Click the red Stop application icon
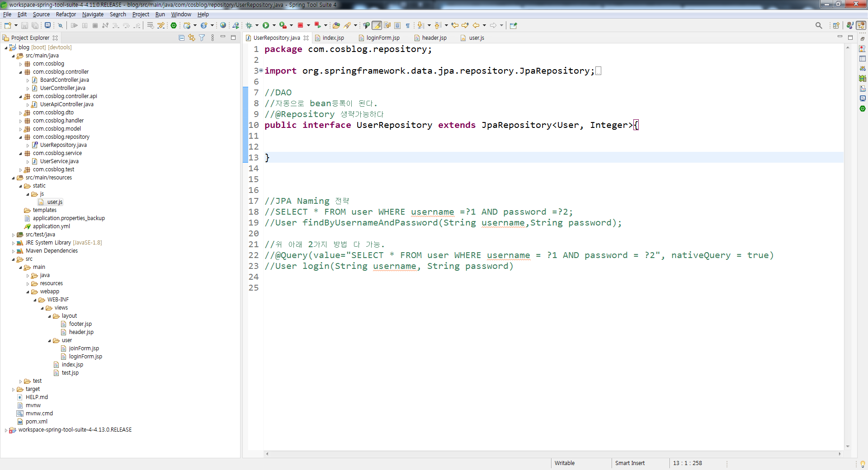This screenshot has height=470, width=868. 300,26
